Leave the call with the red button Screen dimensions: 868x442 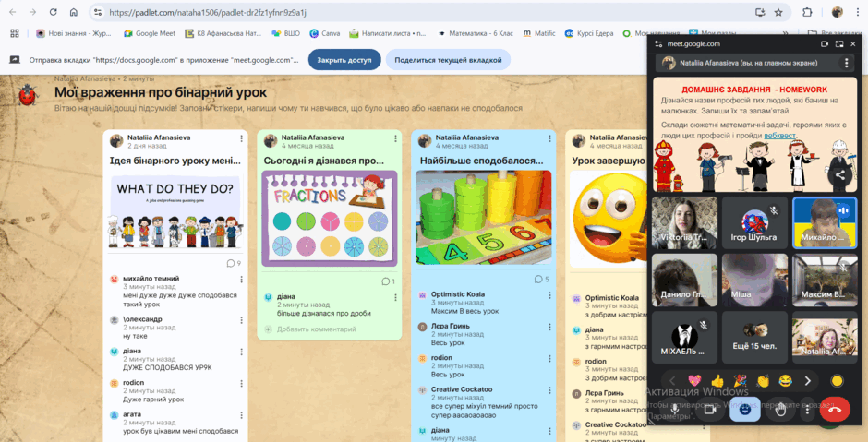pyautogui.click(x=835, y=410)
